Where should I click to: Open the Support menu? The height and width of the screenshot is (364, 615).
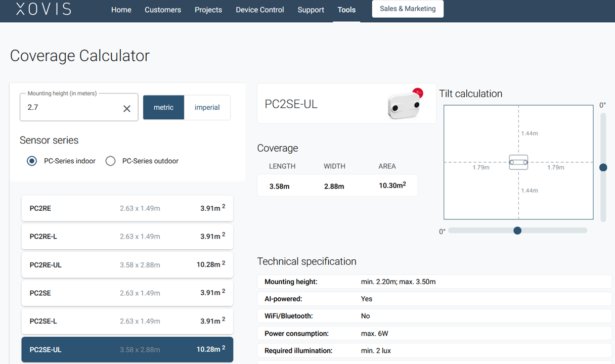point(311,10)
